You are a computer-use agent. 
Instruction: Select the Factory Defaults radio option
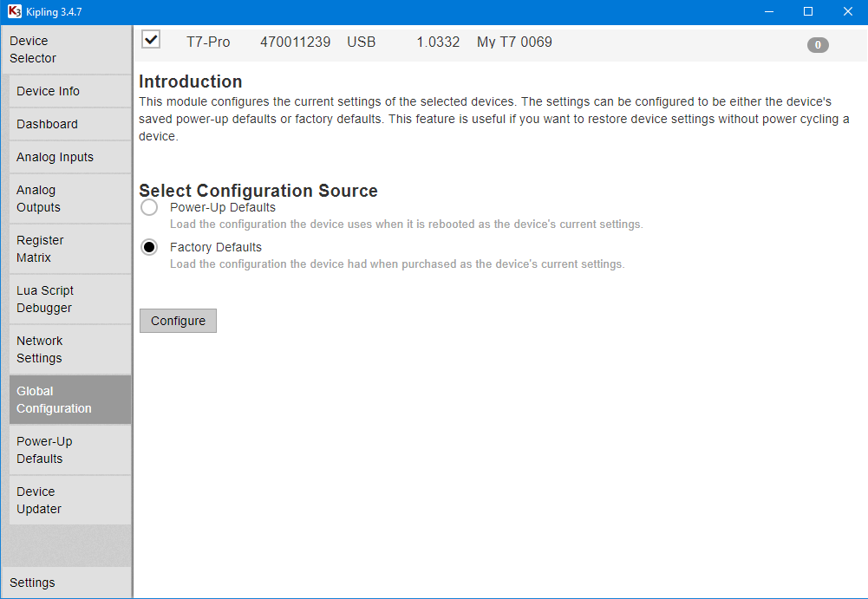[x=148, y=246]
